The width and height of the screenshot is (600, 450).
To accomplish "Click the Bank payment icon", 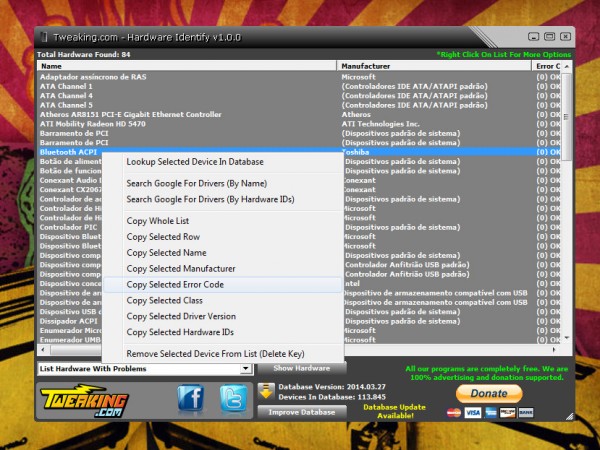I will pos(526,412).
